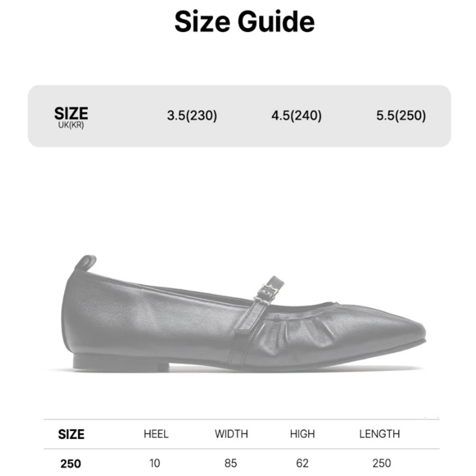Click the bold 250 row label
Viewport: 476px width, 476px height.
(x=71, y=463)
